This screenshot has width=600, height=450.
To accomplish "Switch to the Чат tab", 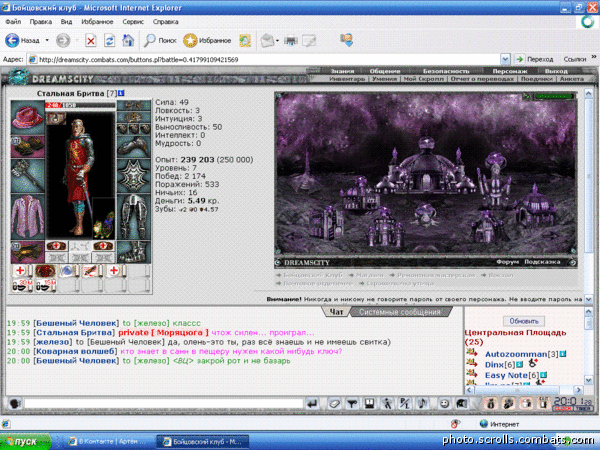I will pos(336,312).
